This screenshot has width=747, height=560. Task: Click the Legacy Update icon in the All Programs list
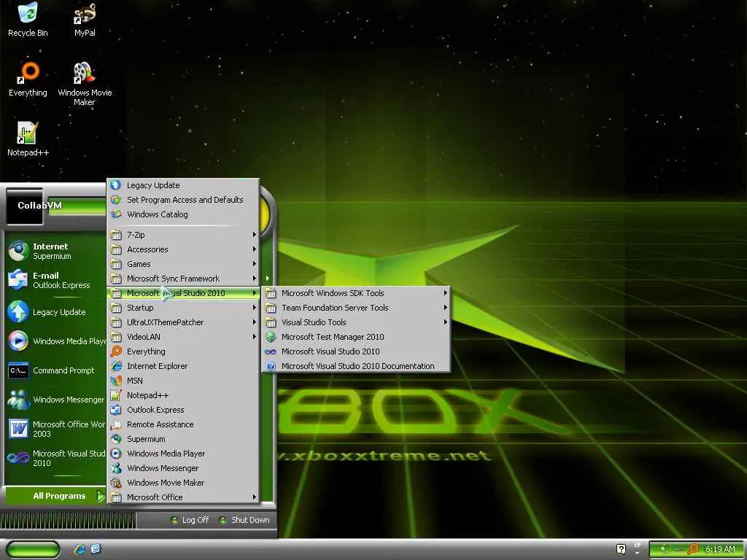[116, 185]
